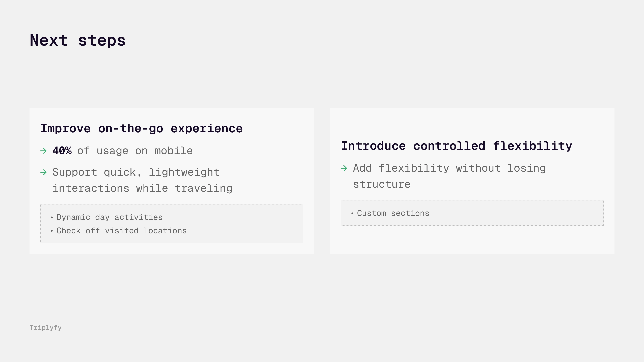Click the bullet dot before "Dynamic day activities"
Screen dimensions: 644x362
point(52,218)
